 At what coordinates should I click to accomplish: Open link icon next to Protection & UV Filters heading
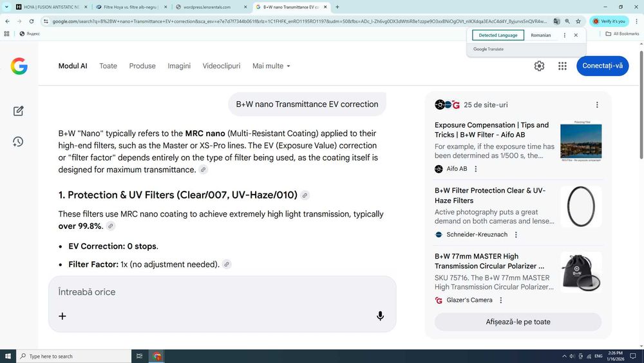[x=305, y=195]
